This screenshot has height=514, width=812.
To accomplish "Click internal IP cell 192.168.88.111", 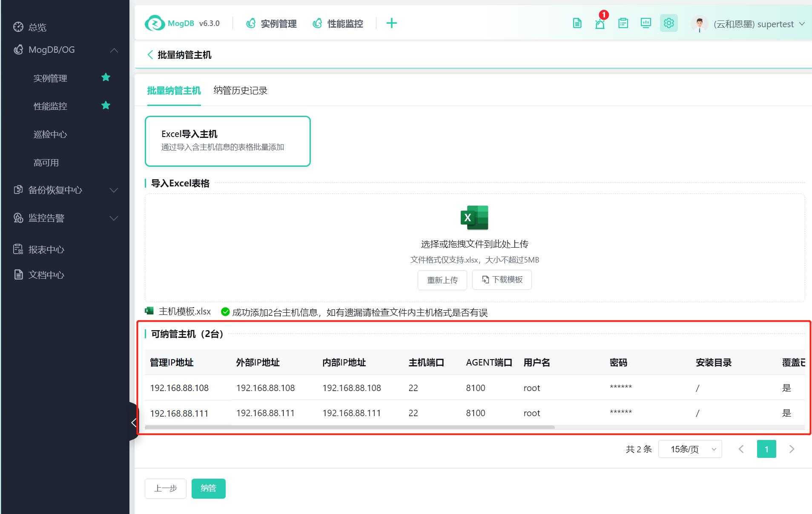I will (x=351, y=413).
